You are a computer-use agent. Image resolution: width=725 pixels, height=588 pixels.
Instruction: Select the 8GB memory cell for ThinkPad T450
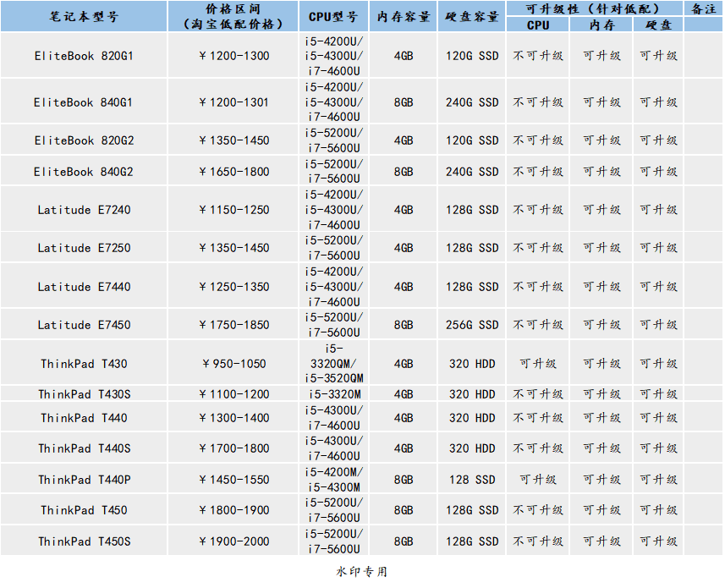401,510
